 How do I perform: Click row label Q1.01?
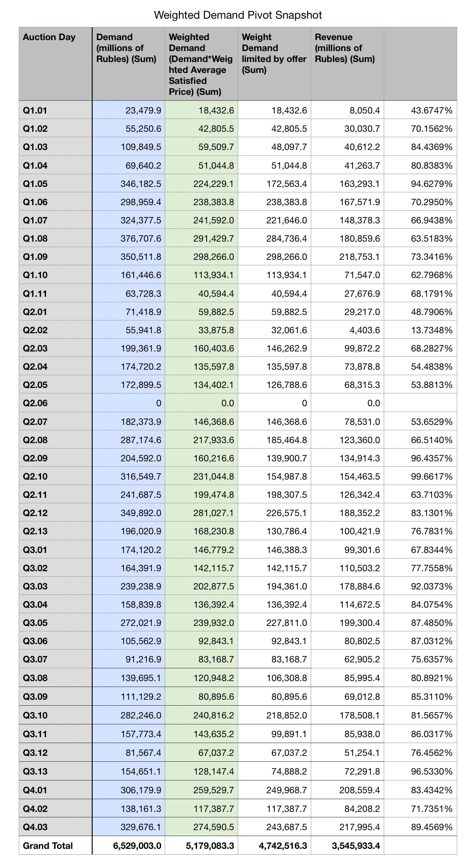click(x=55, y=110)
